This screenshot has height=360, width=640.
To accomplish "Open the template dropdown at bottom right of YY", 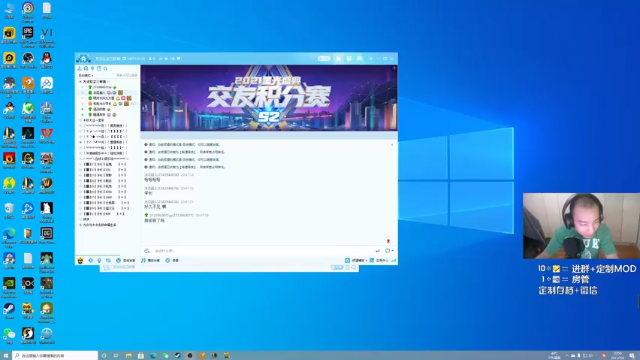I will pos(356,260).
